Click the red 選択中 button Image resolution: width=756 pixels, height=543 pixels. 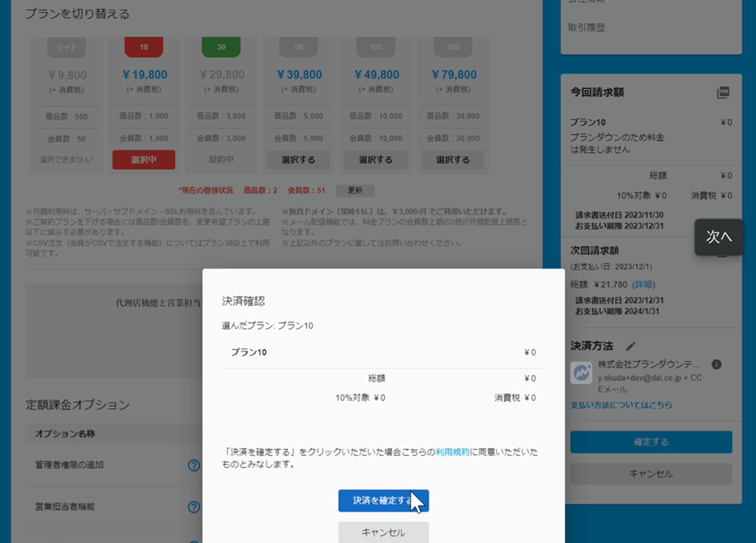144,160
